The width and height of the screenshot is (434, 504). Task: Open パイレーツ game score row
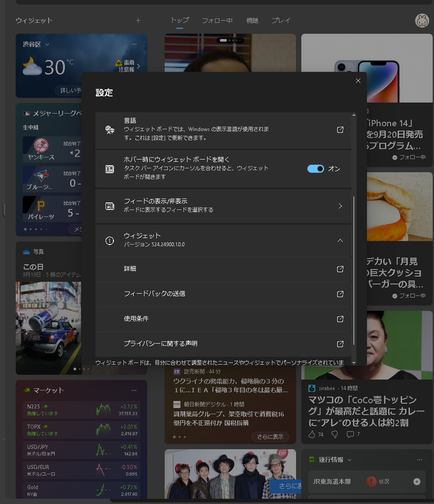(x=52, y=209)
